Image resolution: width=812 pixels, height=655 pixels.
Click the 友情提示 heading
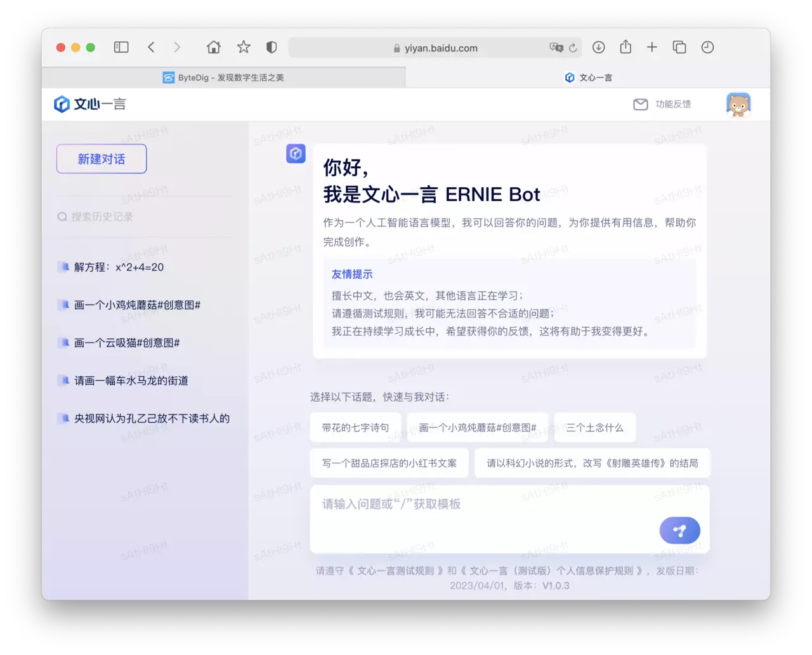pyautogui.click(x=352, y=274)
